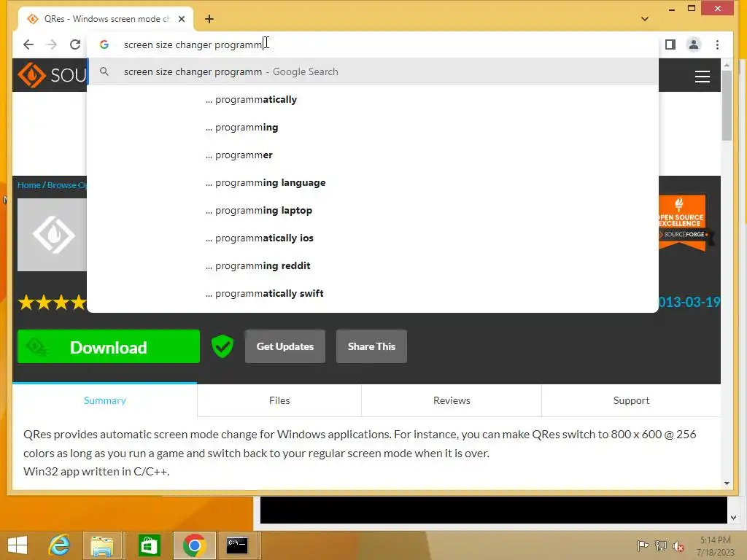Click the network tray icon
The height and width of the screenshot is (560, 747).
pos(661,545)
